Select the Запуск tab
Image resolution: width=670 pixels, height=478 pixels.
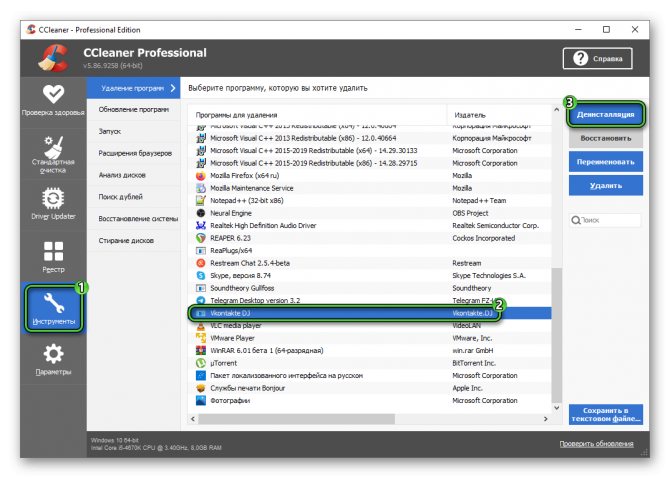click(x=133, y=132)
